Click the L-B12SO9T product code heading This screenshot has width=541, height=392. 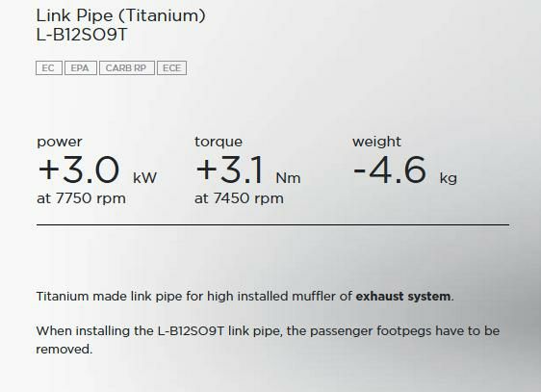point(82,35)
